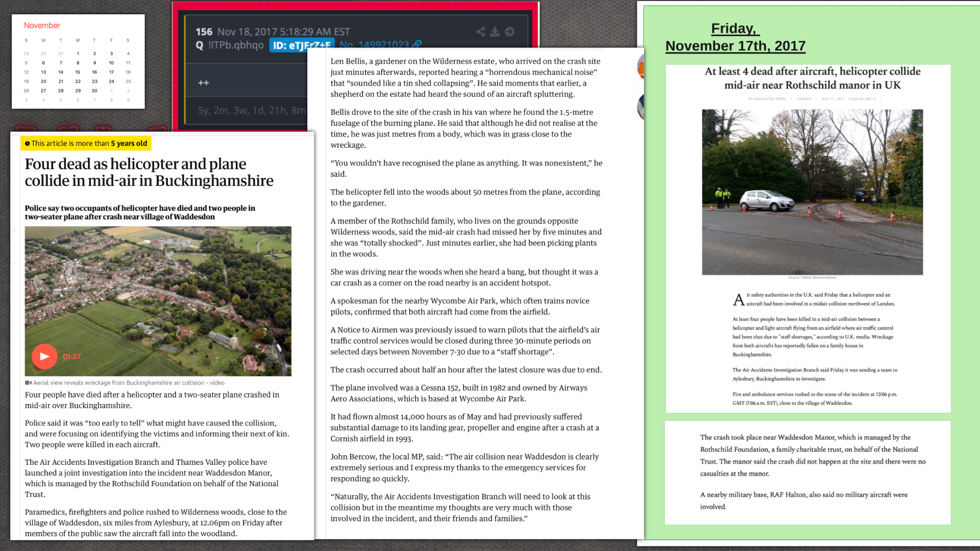Click the Q !ITPb.qbhqo tripcode

click(x=230, y=45)
